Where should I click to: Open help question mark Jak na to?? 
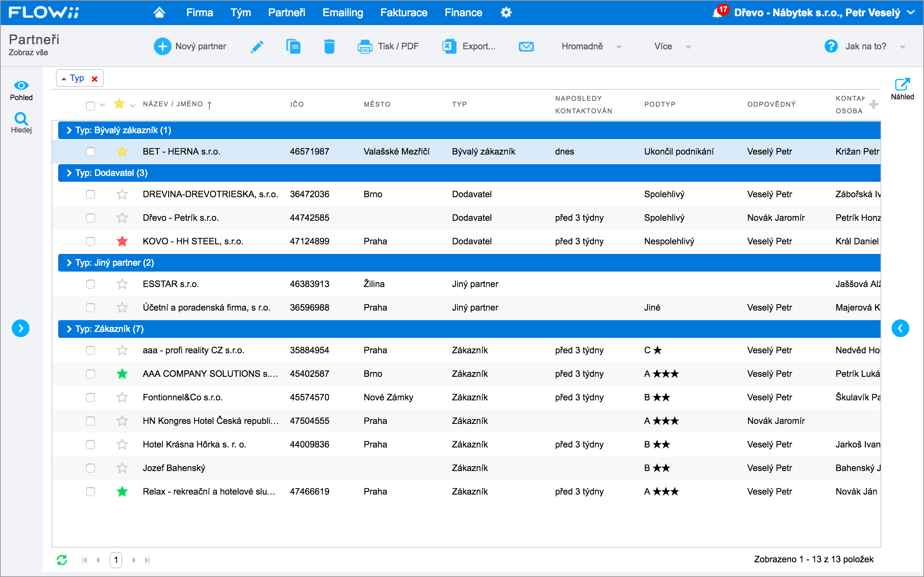pyautogui.click(x=831, y=46)
